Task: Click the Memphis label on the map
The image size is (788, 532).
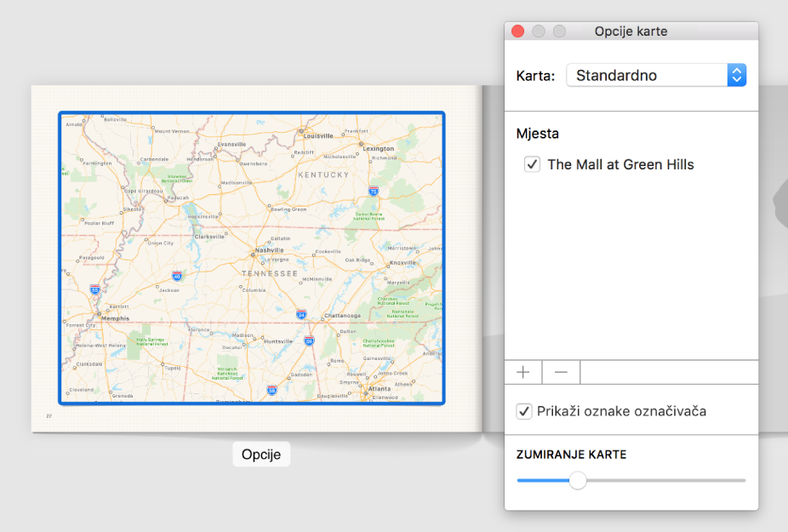Action: [x=115, y=318]
